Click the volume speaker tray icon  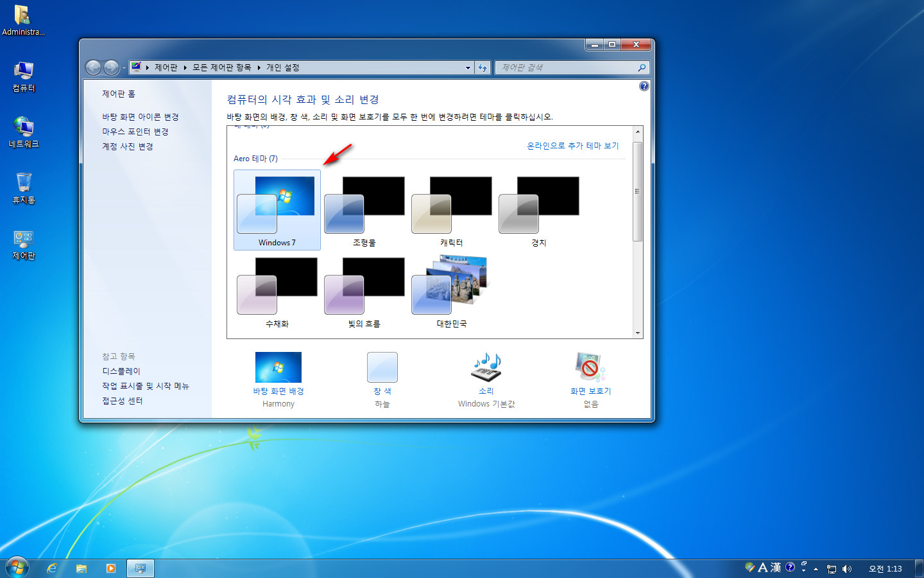pos(847,569)
